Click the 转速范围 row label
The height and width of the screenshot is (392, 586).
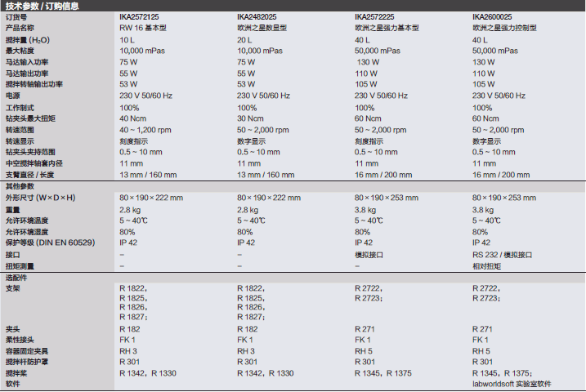[x=20, y=131]
